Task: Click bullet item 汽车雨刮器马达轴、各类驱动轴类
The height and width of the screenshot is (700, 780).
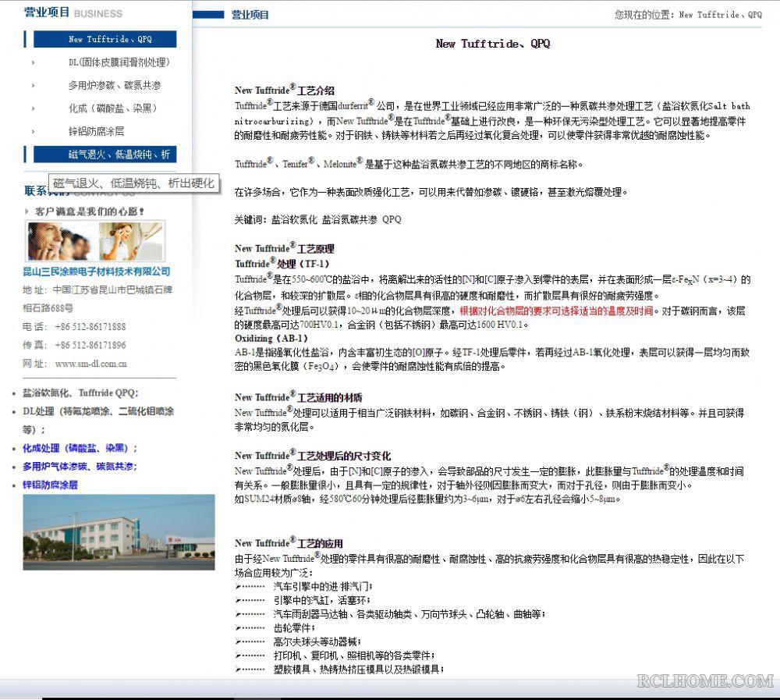Action: pyautogui.click(x=409, y=614)
